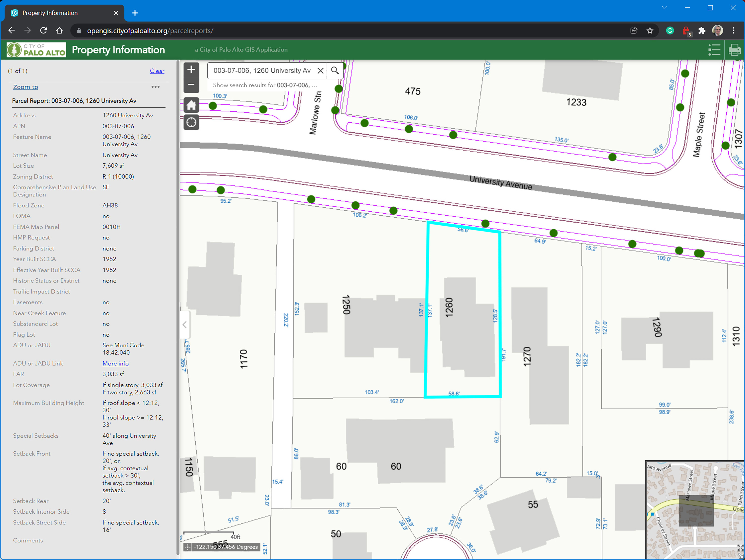The width and height of the screenshot is (745, 560).
Task: Go back using the browser back arrow
Action: [x=11, y=31]
